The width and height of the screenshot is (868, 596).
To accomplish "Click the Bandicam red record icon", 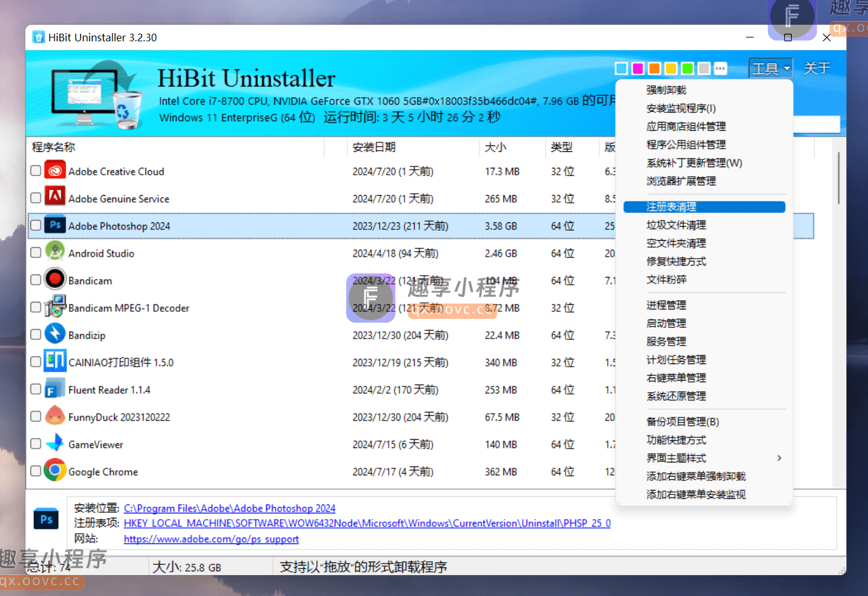I will [x=55, y=280].
